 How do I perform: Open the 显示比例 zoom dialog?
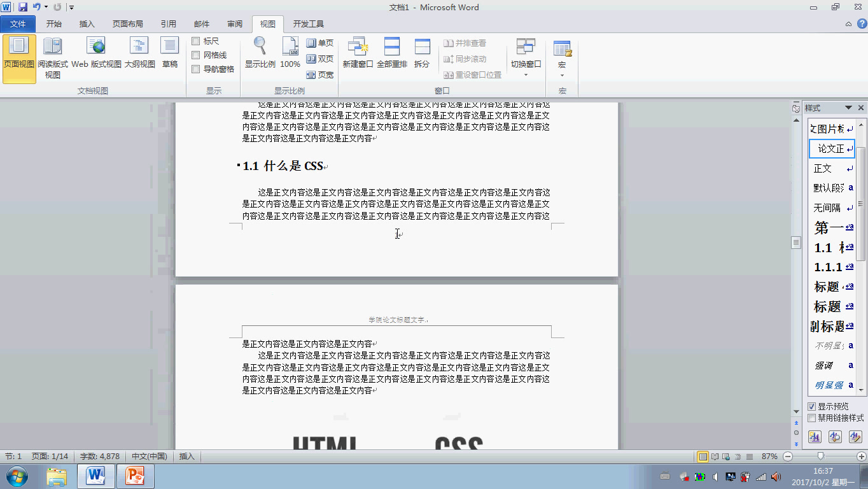tap(260, 53)
